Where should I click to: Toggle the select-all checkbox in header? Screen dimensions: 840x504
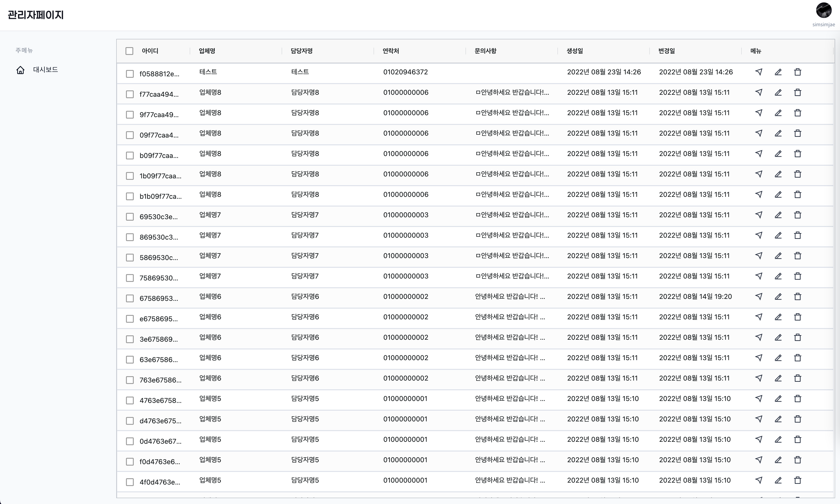129,51
